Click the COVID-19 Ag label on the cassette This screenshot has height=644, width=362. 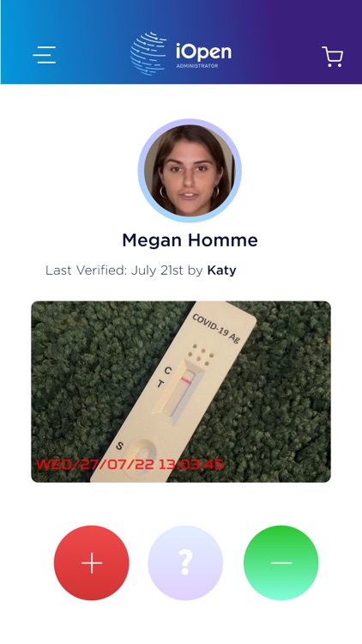tap(216, 329)
